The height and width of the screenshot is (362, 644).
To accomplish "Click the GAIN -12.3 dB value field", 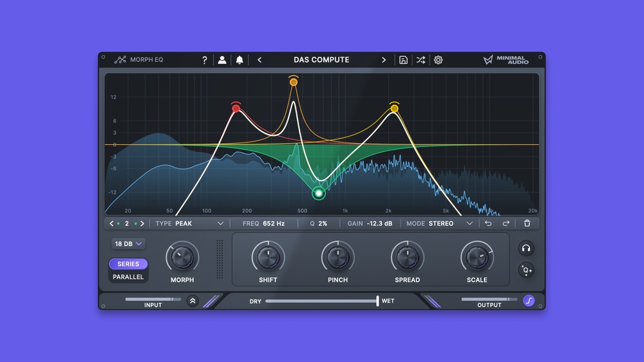I will pyautogui.click(x=370, y=224).
